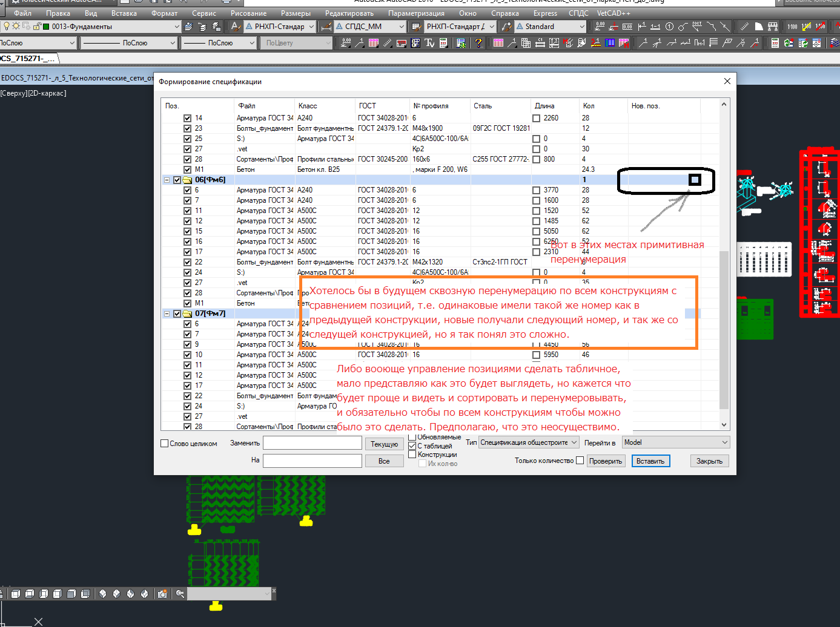Check the length checkbox beside 3770

click(x=536, y=190)
